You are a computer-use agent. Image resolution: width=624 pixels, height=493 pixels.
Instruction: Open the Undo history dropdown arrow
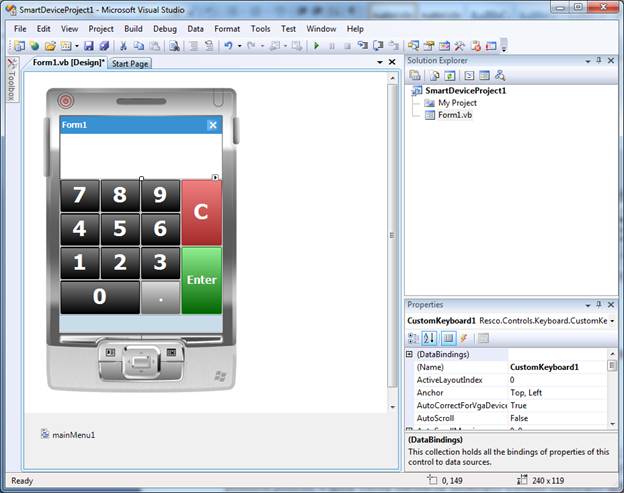[240, 46]
